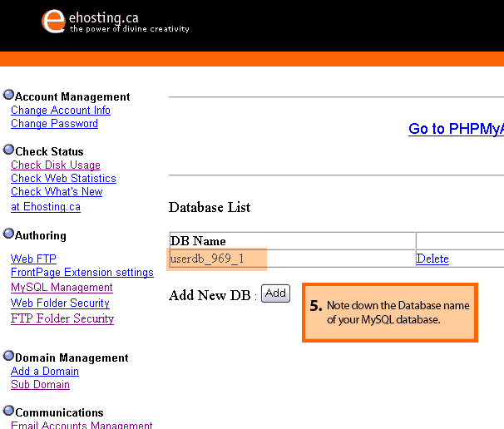Image resolution: width=504 pixels, height=429 pixels.
Task: Click the at Ehosting.ca link
Action: 46,207
